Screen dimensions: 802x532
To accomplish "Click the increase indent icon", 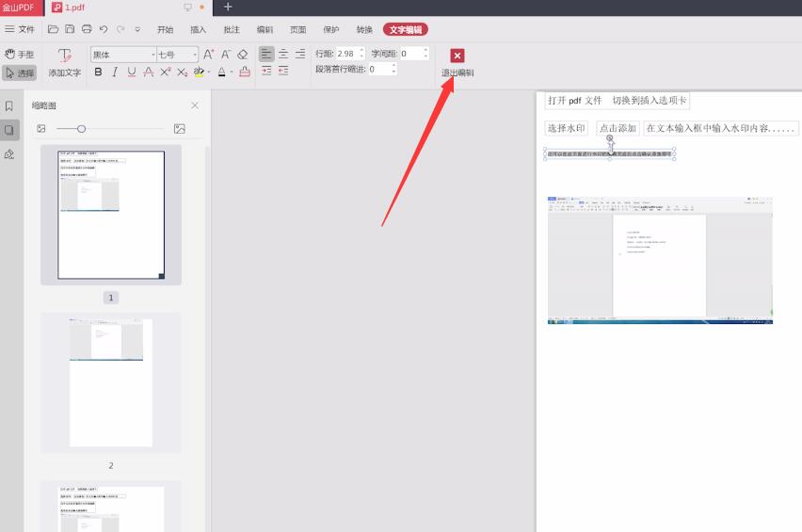I will pyautogui.click(x=266, y=71).
